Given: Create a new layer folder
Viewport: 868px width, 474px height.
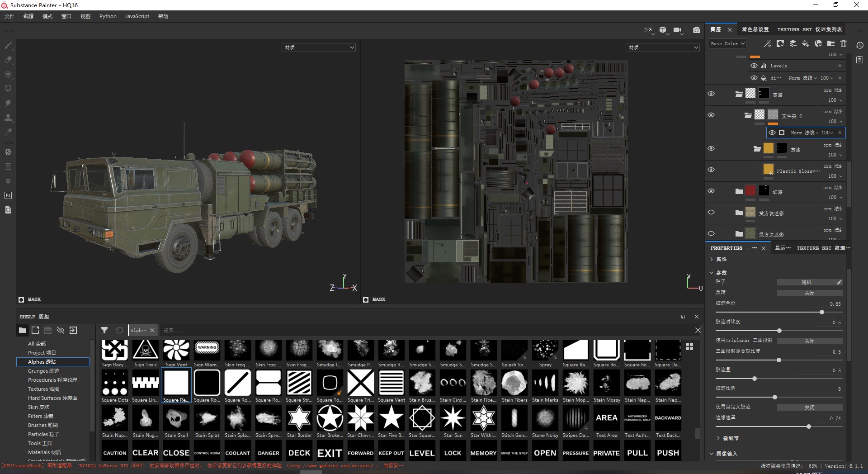Looking at the screenshot, I should point(831,44).
